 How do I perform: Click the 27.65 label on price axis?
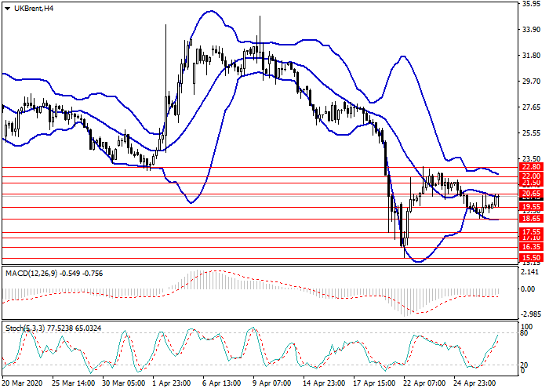[531, 107]
